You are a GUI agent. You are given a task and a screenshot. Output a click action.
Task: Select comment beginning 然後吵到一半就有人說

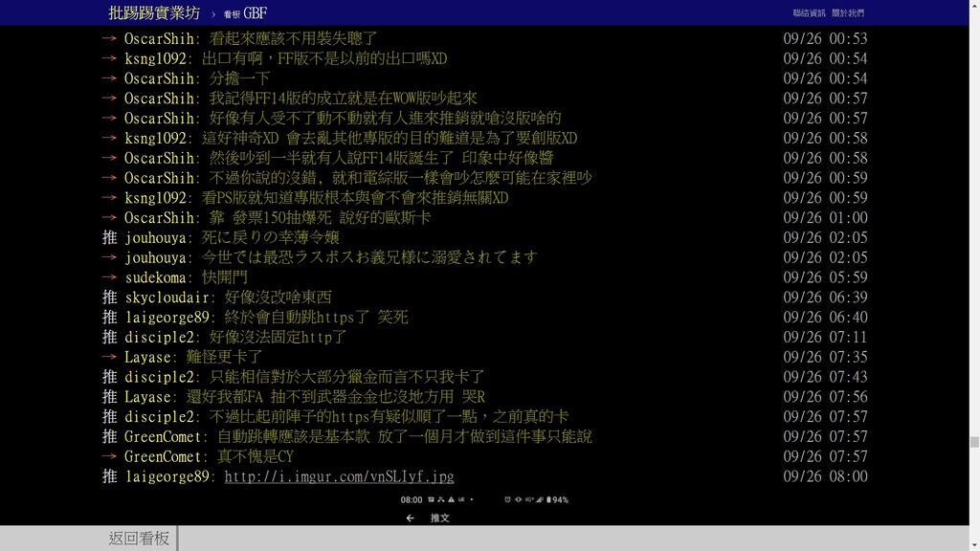(381, 158)
